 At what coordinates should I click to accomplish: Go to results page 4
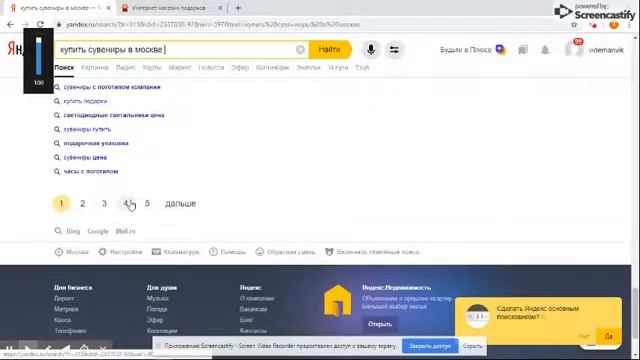point(126,203)
